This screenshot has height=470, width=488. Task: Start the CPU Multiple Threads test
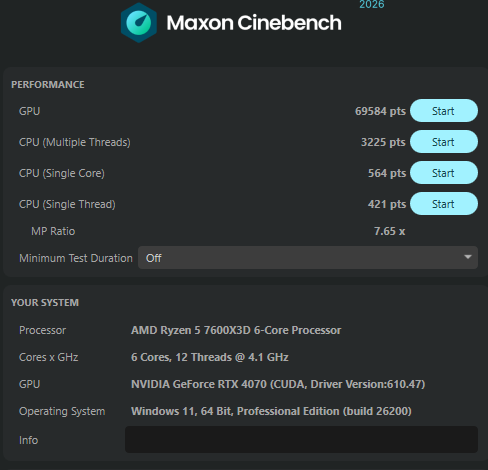(x=444, y=142)
